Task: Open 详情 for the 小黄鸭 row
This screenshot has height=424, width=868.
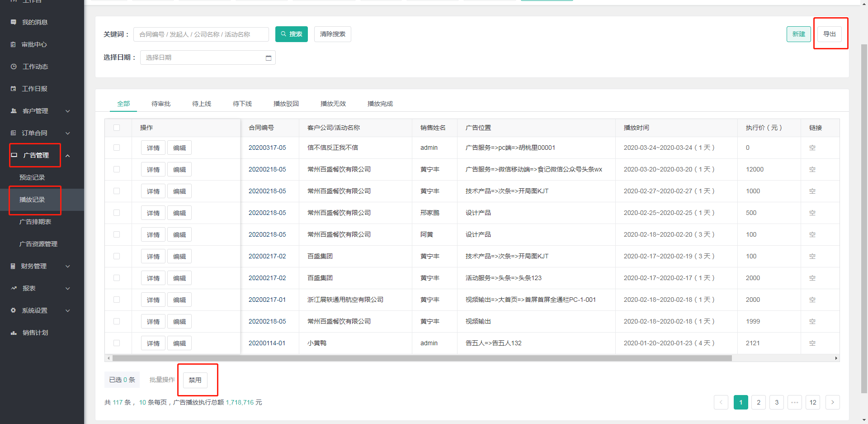Action: (x=153, y=343)
